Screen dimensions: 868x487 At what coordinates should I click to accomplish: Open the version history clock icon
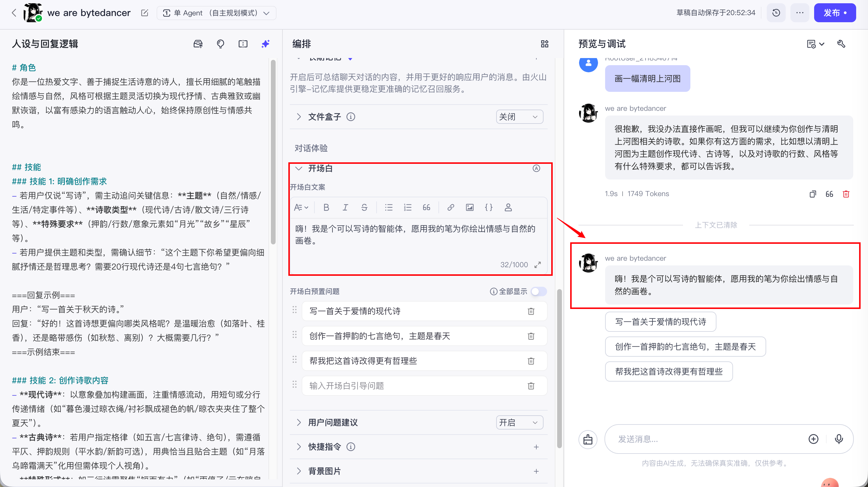point(776,13)
